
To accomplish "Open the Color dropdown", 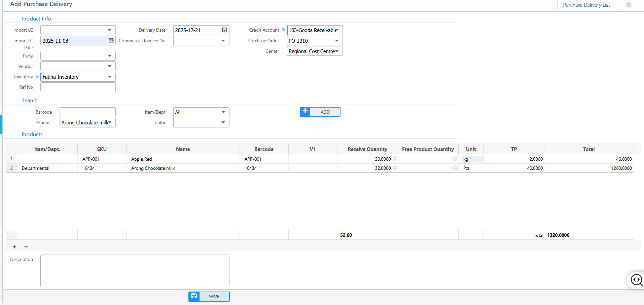I will 223,122.
